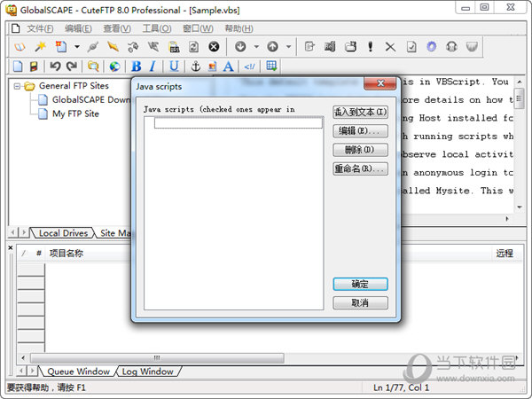
Task: Click the Edit file pencil icon
Action: (309, 47)
